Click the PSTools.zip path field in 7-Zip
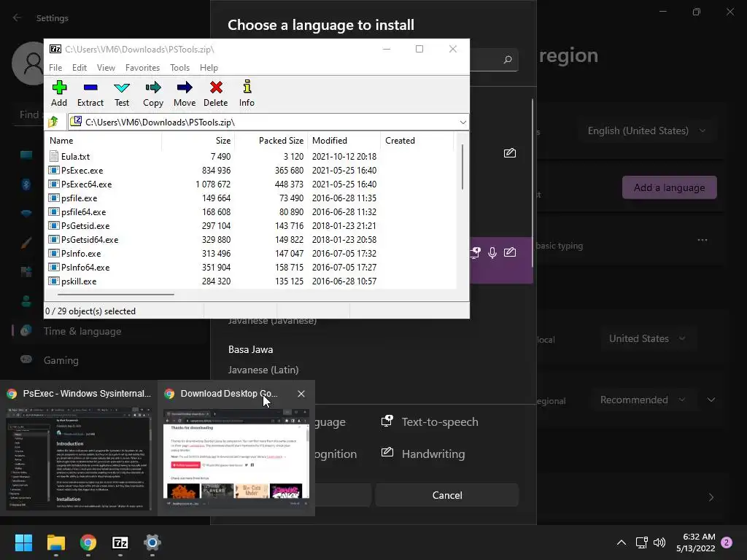The height and width of the screenshot is (560, 747). (x=263, y=122)
